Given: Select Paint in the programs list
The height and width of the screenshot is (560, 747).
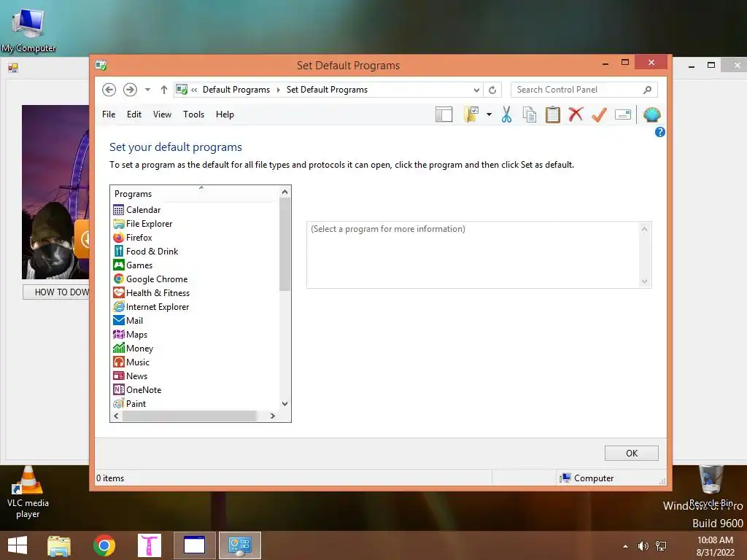Looking at the screenshot, I should click(136, 404).
